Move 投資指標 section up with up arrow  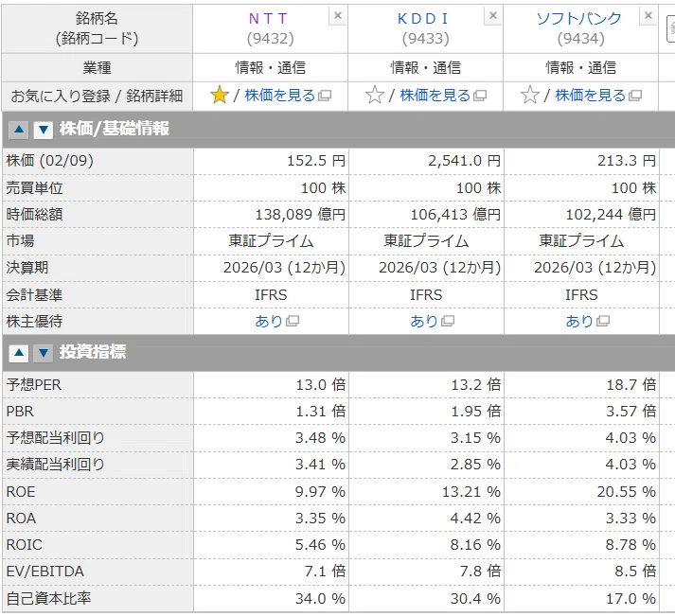click(x=19, y=353)
